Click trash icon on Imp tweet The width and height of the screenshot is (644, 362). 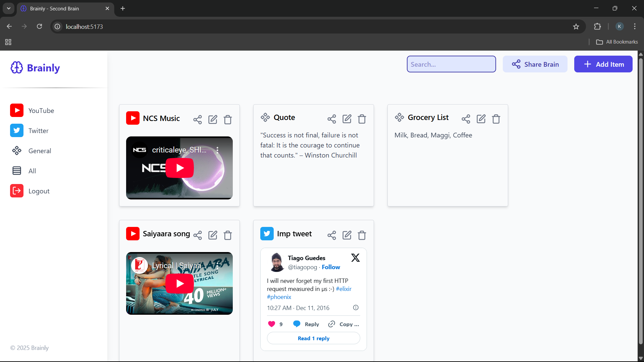(x=362, y=235)
